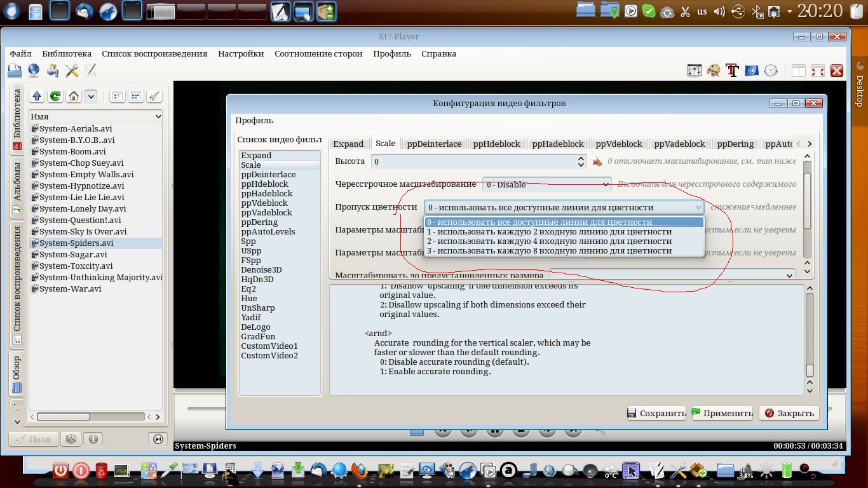Open the Масштабировать до предустановленных размера dropdown

click(673, 275)
